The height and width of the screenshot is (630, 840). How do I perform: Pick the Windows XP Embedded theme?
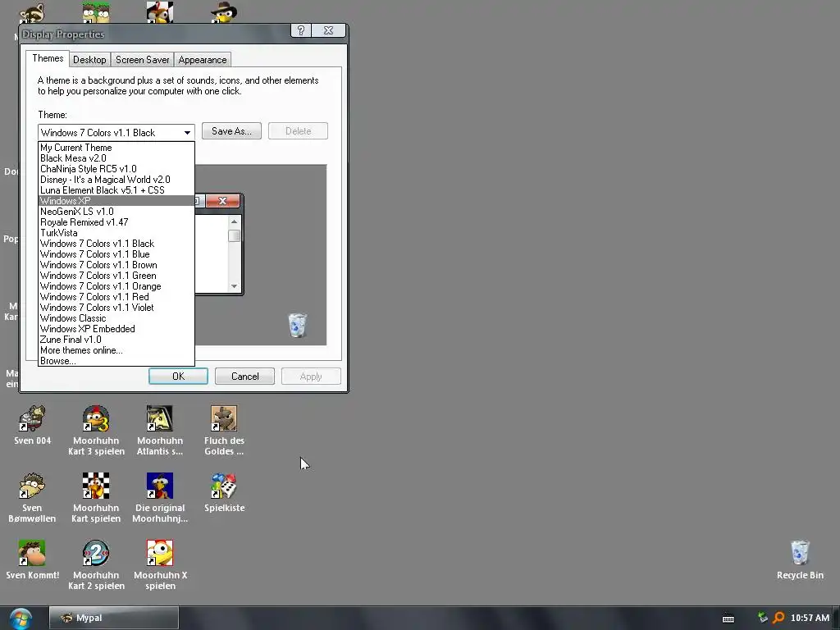pyautogui.click(x=116, y=329)
